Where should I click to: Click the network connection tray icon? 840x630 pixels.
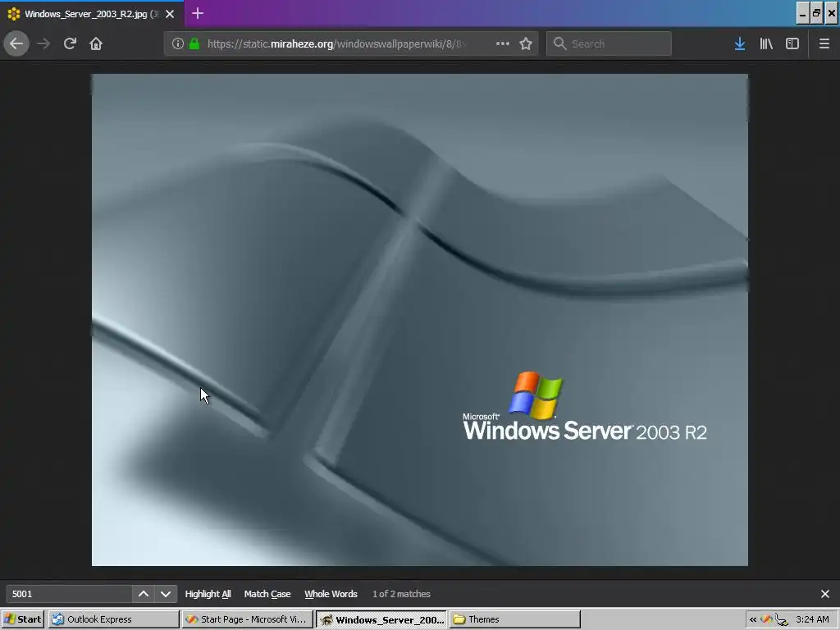click(782, 620)
